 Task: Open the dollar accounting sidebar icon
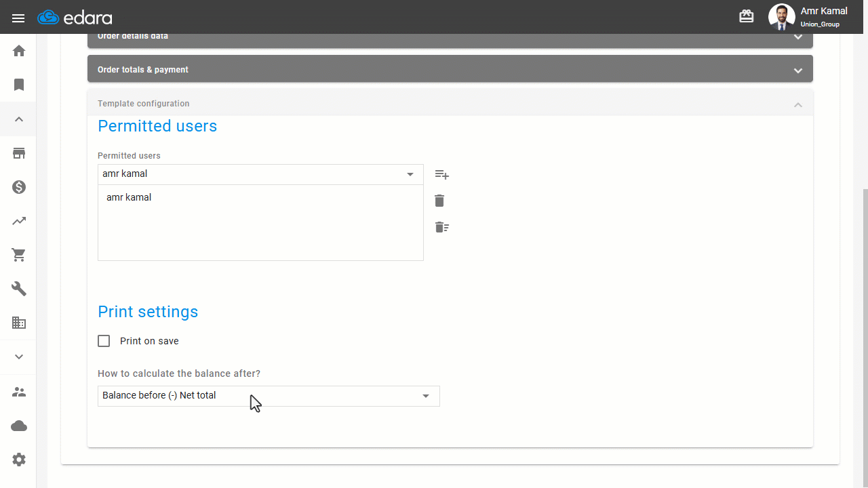[19, 187]
